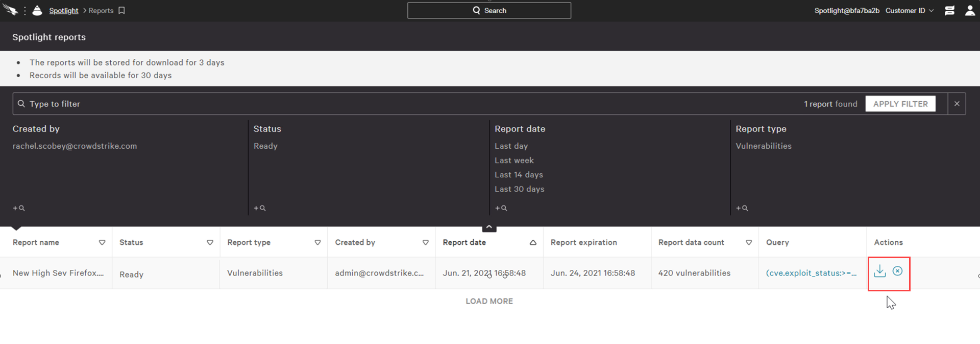Collapse the filter panel with chevron

click(x=489, y=227)
